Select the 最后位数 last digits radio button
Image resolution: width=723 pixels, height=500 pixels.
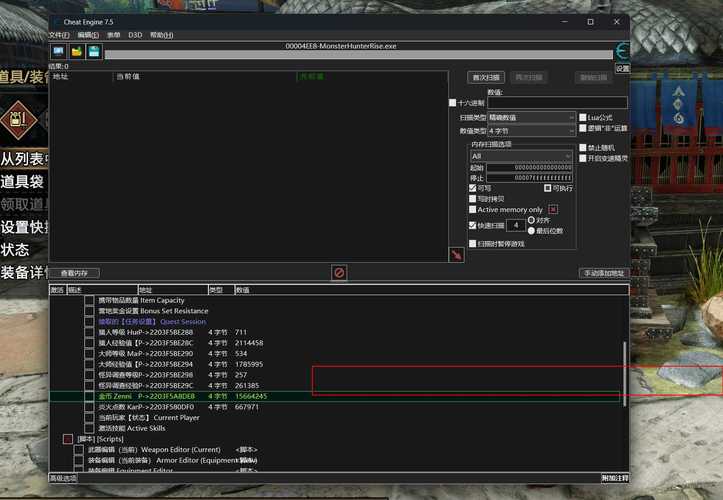(x=531, y=231)
